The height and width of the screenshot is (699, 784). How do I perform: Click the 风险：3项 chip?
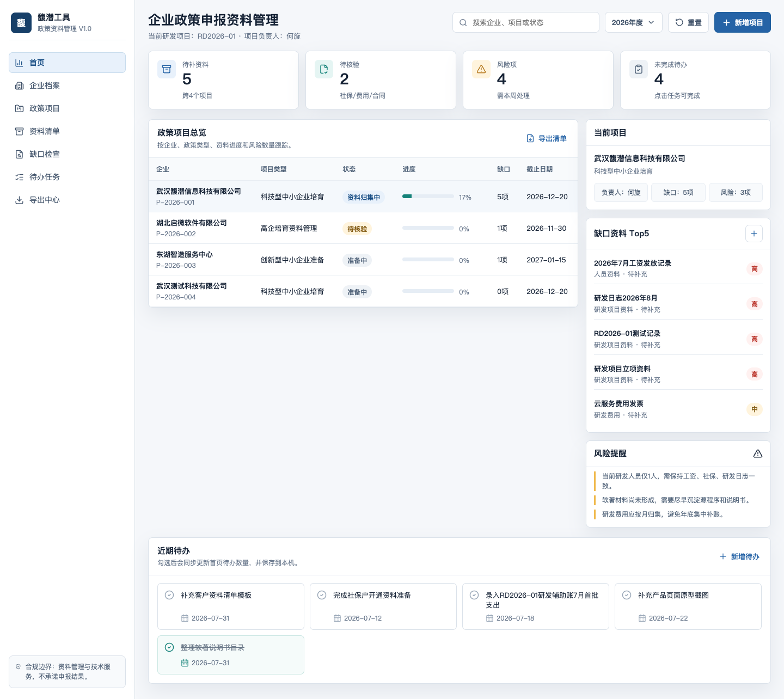pyautogui.click(x=736, y=193)
